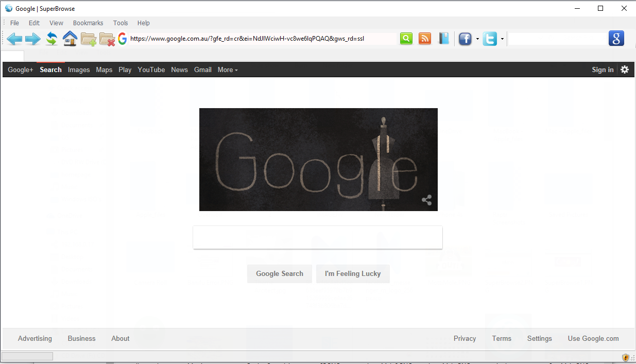Go forward using the blue right arrow
Screen dimensions: 636x364
33,39
